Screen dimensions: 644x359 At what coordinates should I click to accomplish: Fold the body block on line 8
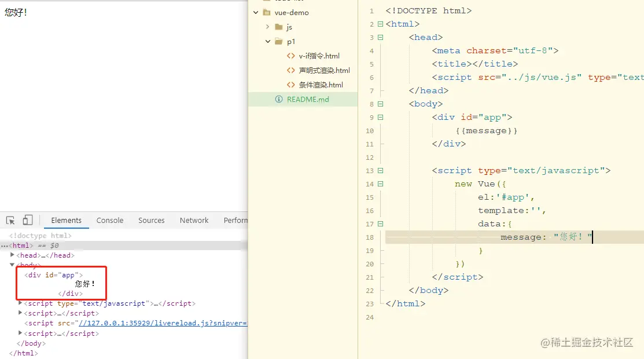(x=380, y=104)
